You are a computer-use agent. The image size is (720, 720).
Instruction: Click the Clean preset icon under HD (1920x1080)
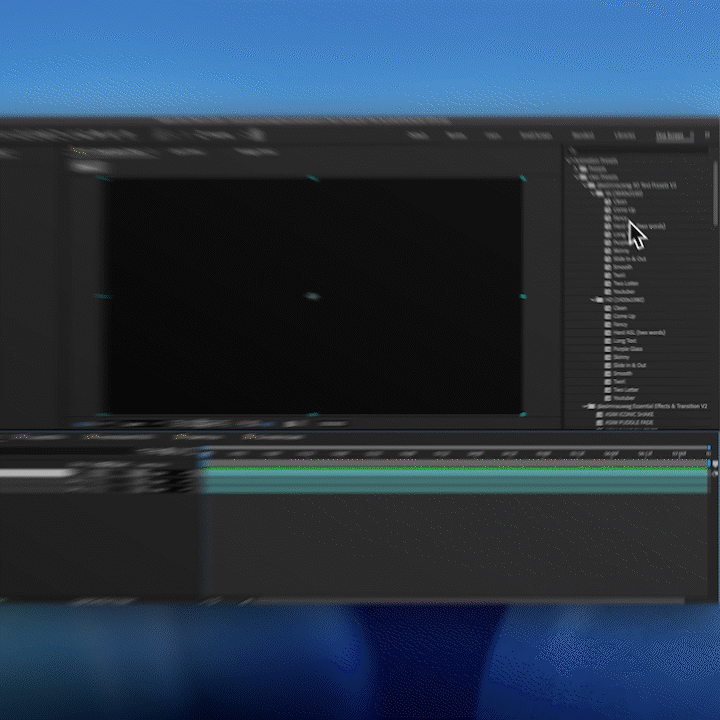coord(607,308)
